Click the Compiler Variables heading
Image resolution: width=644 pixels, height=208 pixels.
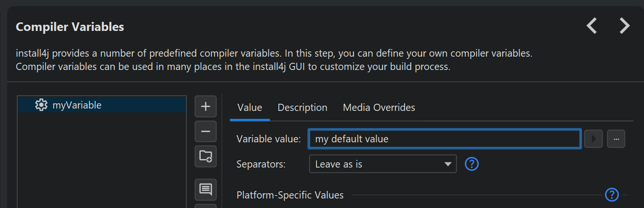(70, 27)
